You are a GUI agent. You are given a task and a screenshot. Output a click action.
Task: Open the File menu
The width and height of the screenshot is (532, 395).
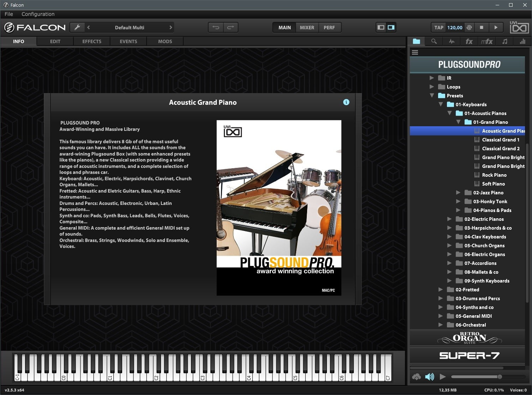pos(9,14)
